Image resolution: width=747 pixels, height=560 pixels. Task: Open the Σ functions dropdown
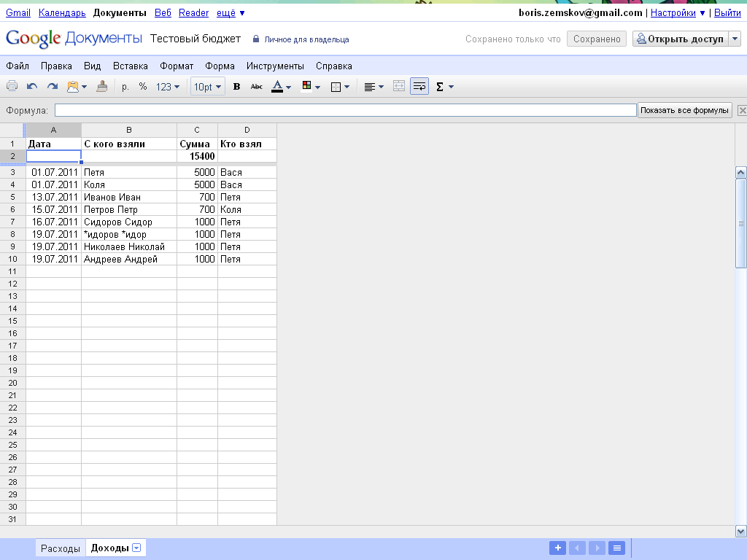pyautogui.click(x=444, y=87)
